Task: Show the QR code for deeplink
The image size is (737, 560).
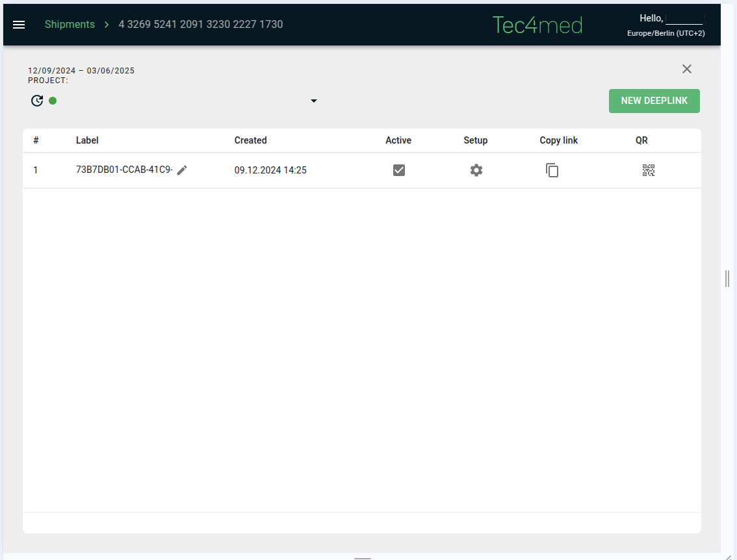Action: point(648,170)
